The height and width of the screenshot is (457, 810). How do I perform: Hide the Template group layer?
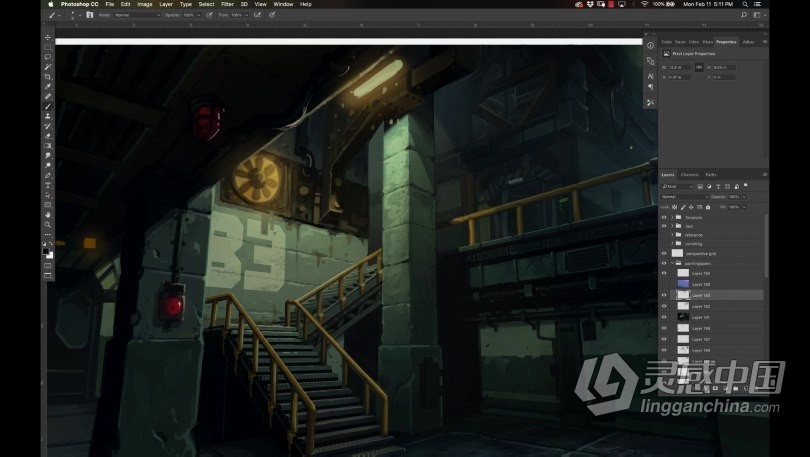[x=664, y=217]
